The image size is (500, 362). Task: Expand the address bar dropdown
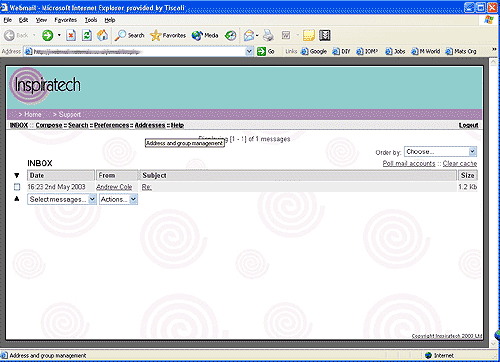point(249,51)
